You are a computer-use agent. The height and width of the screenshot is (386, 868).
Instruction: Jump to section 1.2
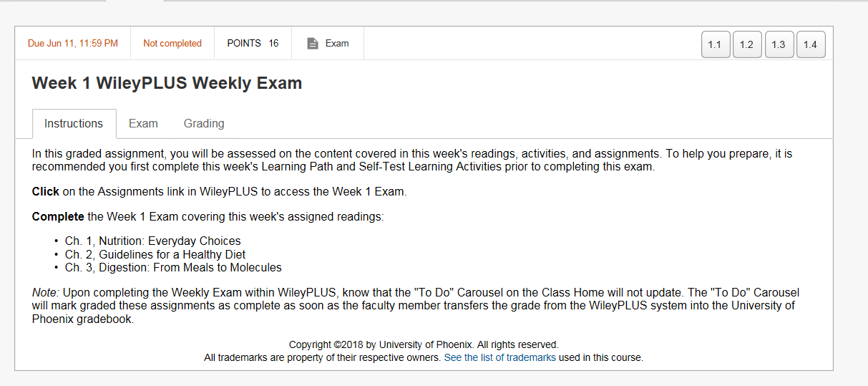point(746,44)
